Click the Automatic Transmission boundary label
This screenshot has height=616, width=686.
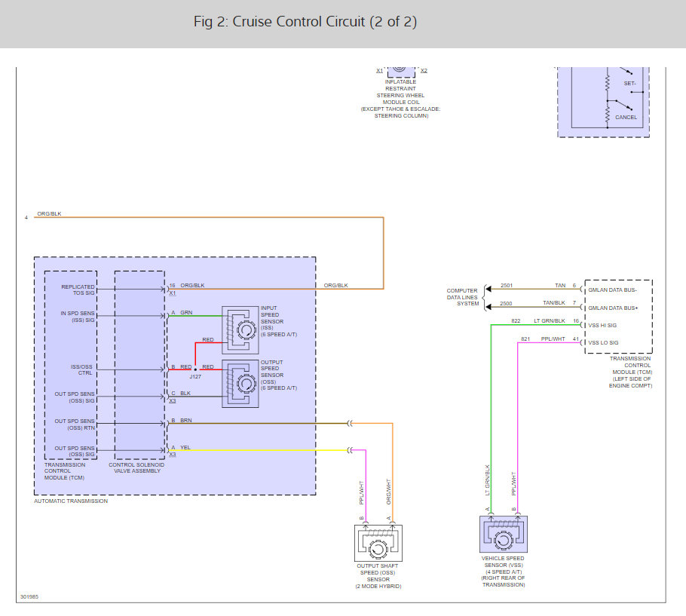point(72,501)
